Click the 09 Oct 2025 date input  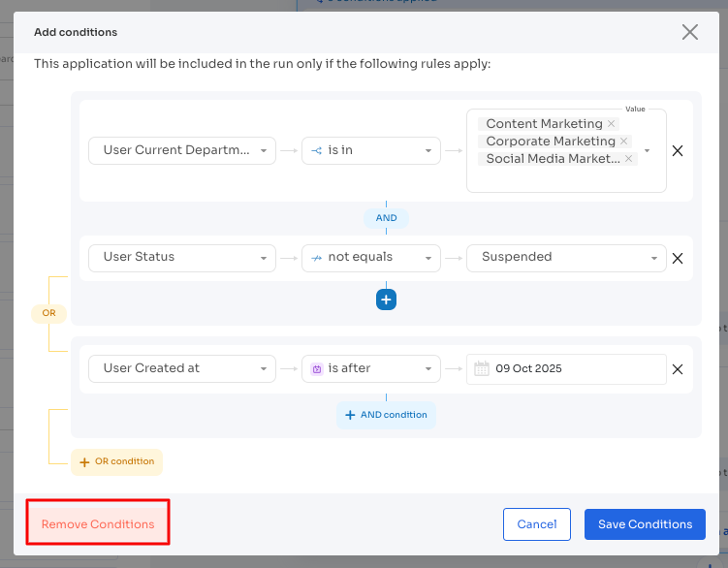pyautogui.click(x=566, y=369)
